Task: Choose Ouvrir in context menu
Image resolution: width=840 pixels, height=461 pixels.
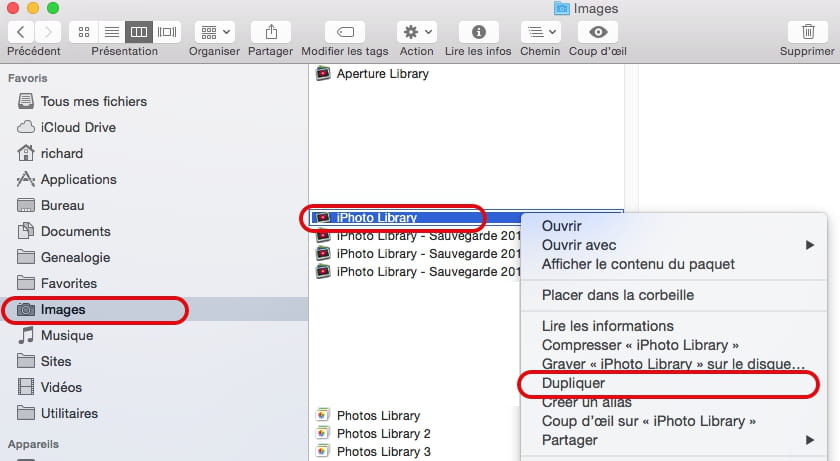Action: tap(674, 226)
